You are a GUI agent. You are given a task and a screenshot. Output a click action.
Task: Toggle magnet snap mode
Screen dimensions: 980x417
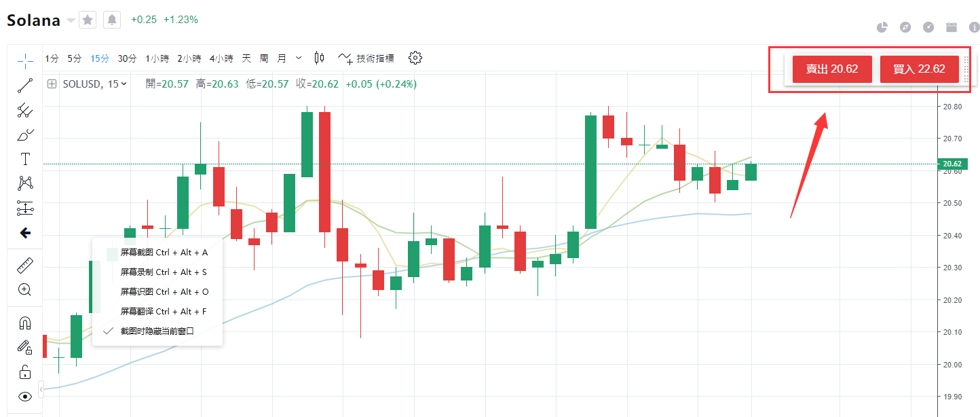pyautogui.click(x=25, y=323)
